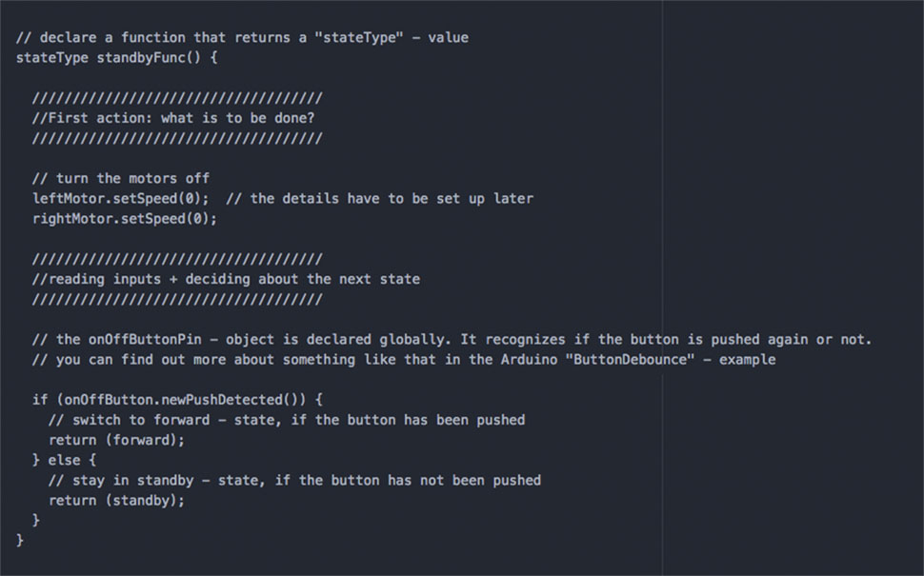Viewport: 924px width, 576px height.
Task: Click the "turn the motors off" comment
Action: click(120, 178)
